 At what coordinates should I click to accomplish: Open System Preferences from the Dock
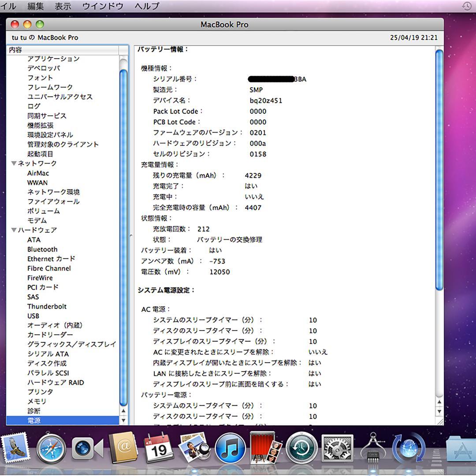336,449
